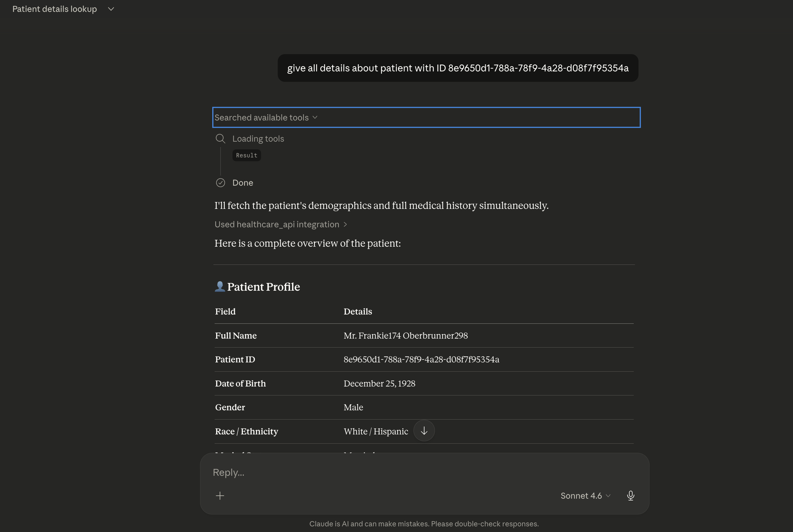Click the magnifier icon beside Loading tools
This screenshot has width=793, height=532.
pos(220,138)
